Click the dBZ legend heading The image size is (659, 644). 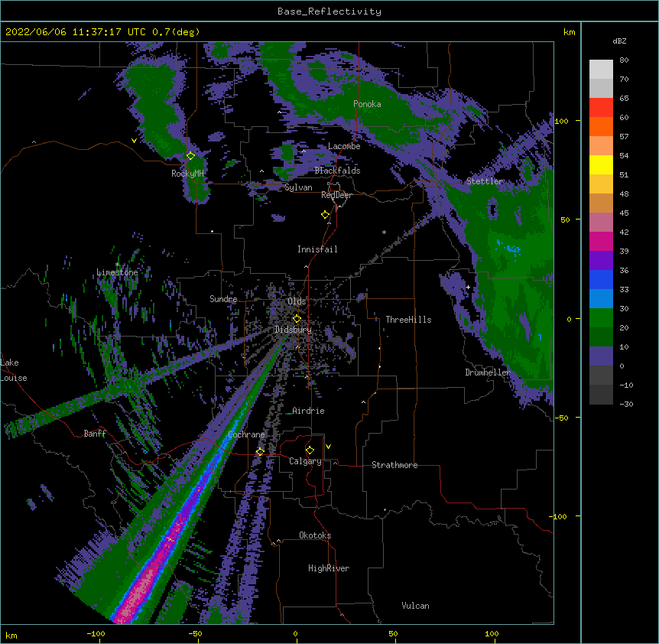point(619,41)
